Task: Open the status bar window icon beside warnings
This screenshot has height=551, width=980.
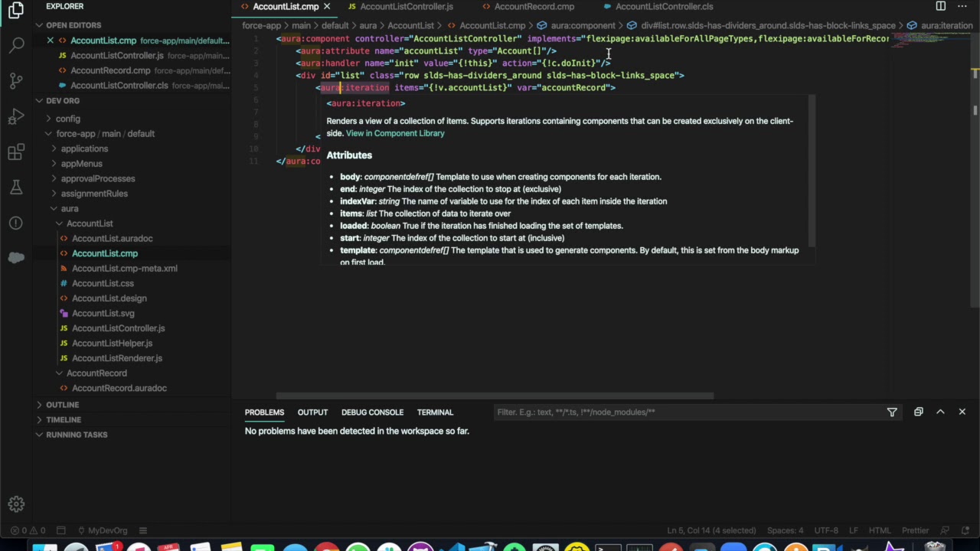Action: pyautogui.click(x=60, y=530)
